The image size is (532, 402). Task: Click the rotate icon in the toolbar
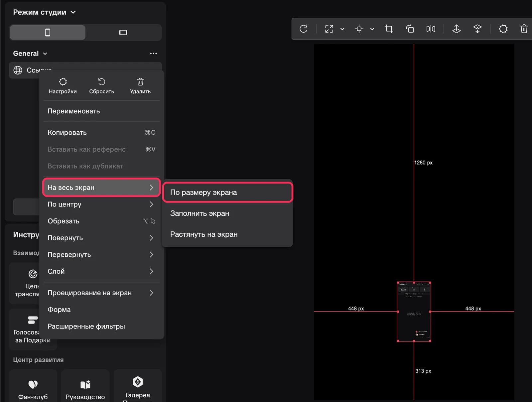pos(410,29)
